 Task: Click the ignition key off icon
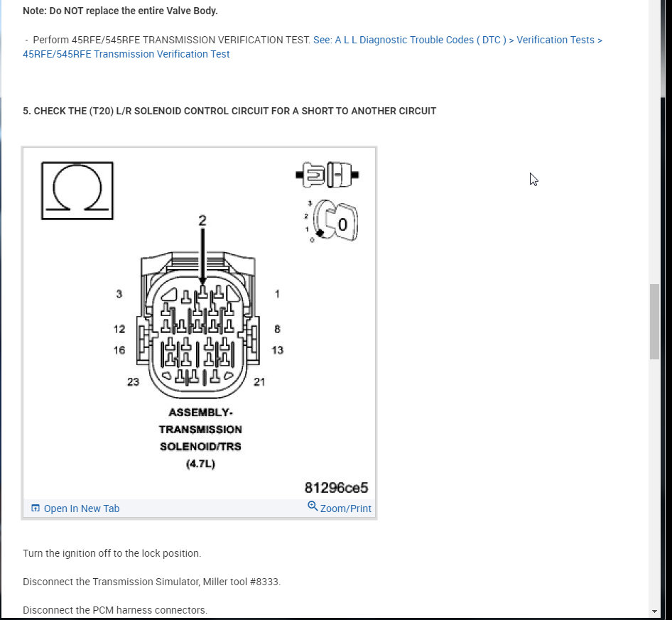coord(332,221)
